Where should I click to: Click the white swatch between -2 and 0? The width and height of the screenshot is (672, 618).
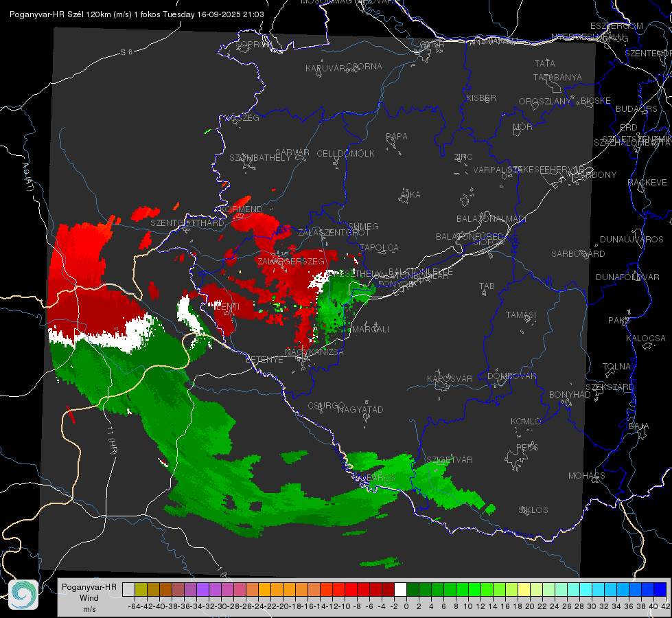pyautogui.click(x=400, y=589)
